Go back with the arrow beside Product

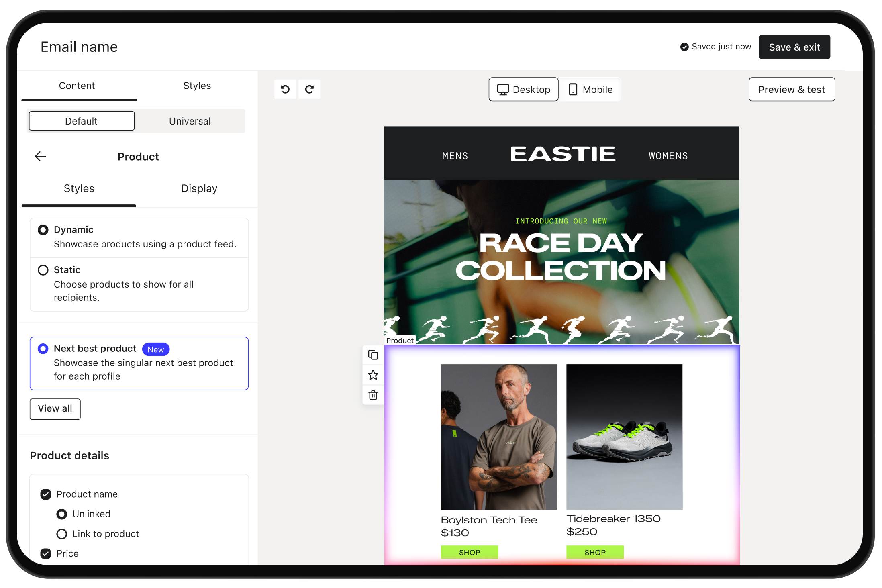pyautogui.click(x=41, y=157)
